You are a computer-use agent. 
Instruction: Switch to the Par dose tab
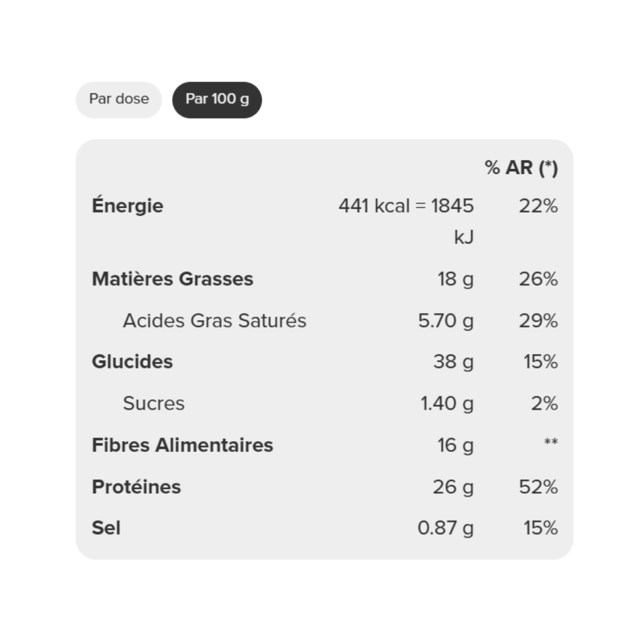[x=119, y=100]
